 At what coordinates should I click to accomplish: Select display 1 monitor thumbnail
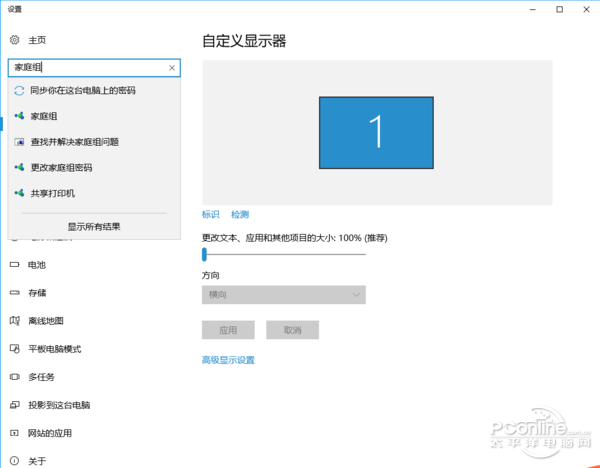(x=376, y=131)
